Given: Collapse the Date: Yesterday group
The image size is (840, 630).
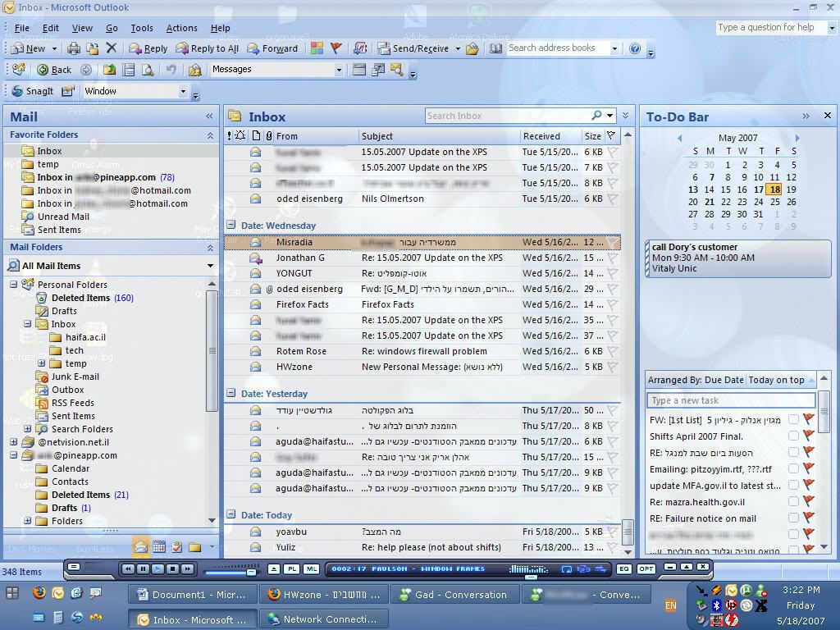Looking at the screenshot, I should [x=231, y=393].
